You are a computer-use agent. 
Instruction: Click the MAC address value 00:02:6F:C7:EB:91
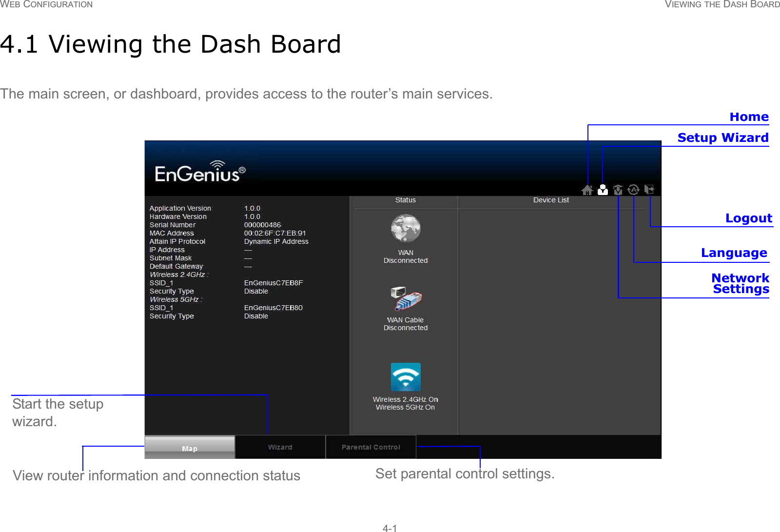coord(275,233)
